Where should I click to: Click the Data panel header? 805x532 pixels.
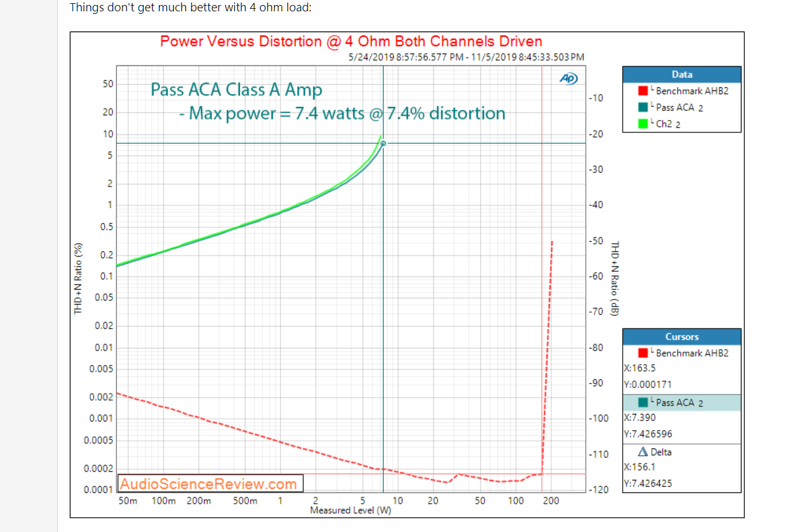tap(682, 74)
